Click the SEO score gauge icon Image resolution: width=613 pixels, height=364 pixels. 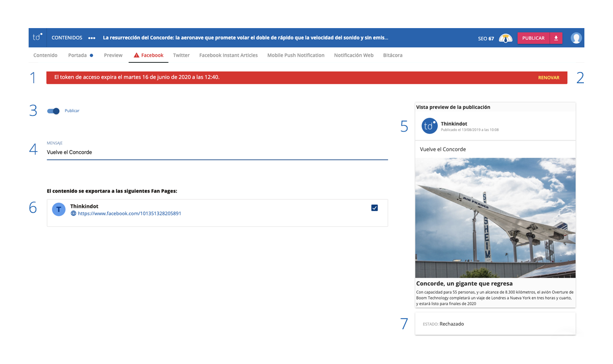[505, 38]
